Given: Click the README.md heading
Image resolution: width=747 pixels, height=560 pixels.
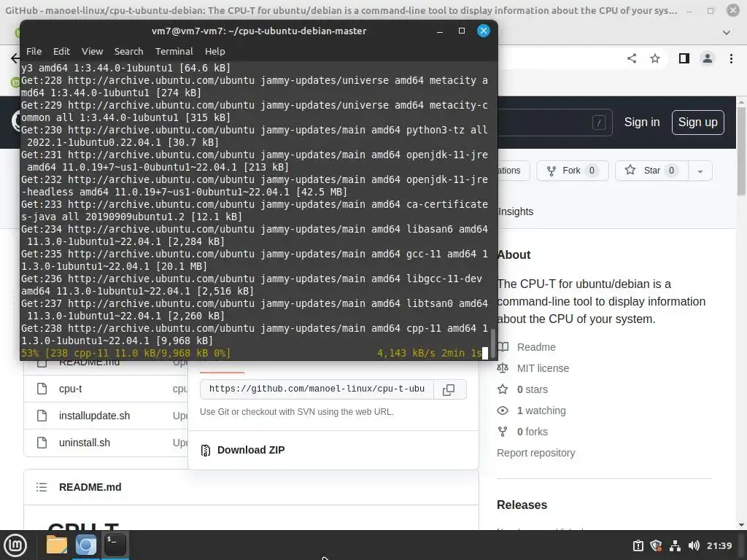Looking at the screenshot, I should [x=90, y=487].
